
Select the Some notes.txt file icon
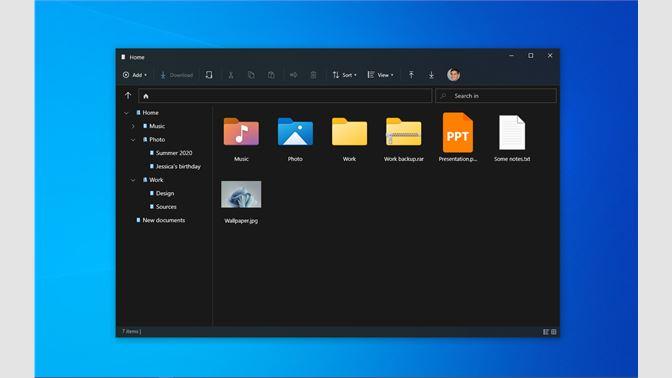512,133
